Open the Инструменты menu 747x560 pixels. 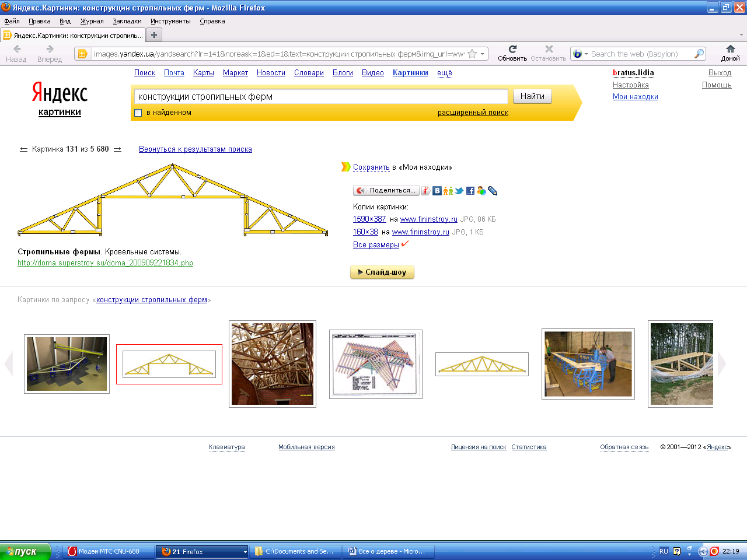click(x=170, y=21)
